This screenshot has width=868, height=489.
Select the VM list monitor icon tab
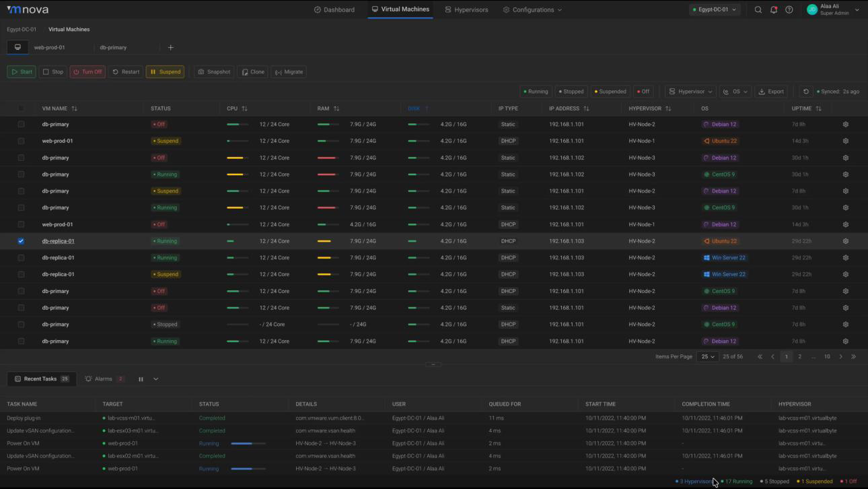click(x=17, y=47)
